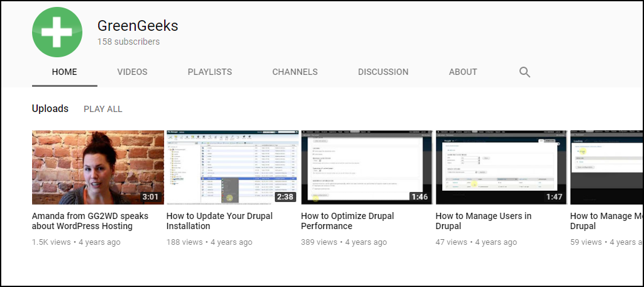Click the 1:46 duration badge
644x287 pixels.
[x=419, y=197]
